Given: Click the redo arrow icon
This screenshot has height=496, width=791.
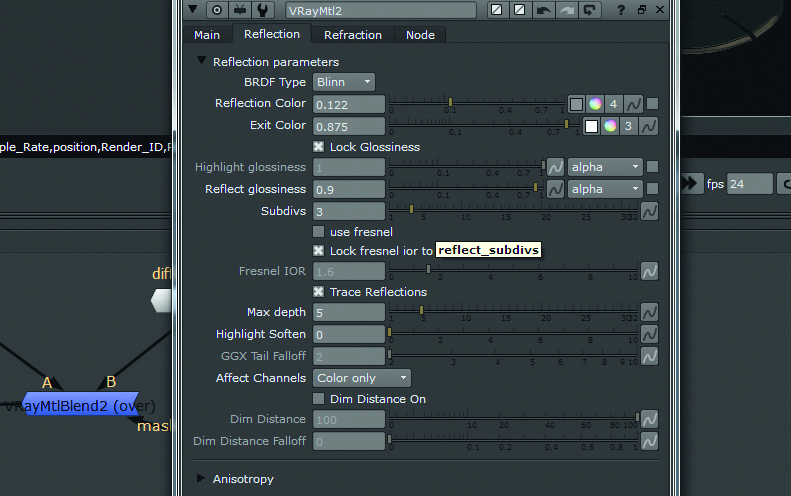Looking at the screenshot, I should point(567,10).
